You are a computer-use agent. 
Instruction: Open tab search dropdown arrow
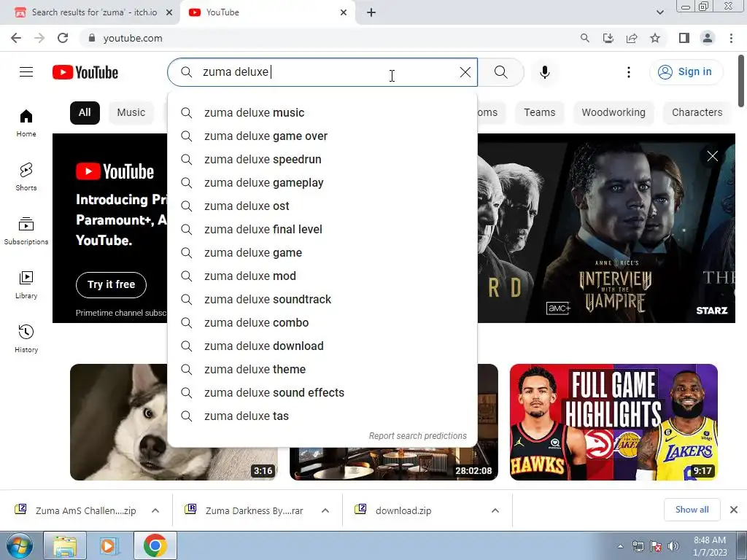[x=659, y=12]
